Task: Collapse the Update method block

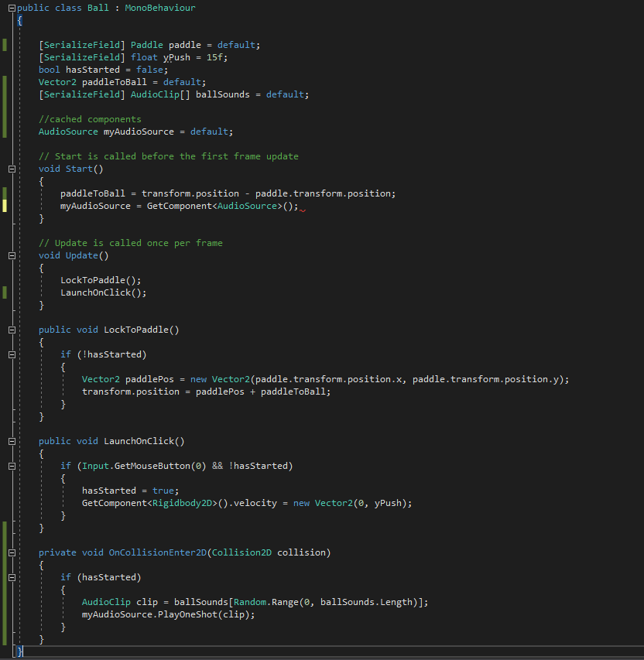Action: point(12,255)
